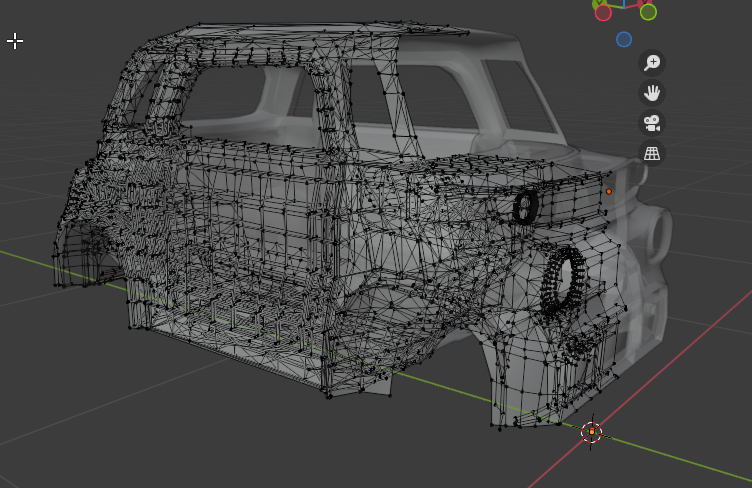Click the 3D cursor at the axis intersection
This screenshot has height=488, width=752.
tap(591, 432)
